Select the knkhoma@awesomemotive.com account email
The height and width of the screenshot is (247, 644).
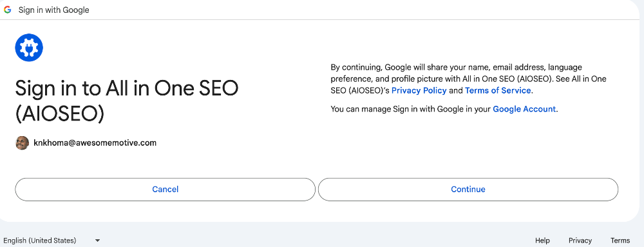pos(95,143)
